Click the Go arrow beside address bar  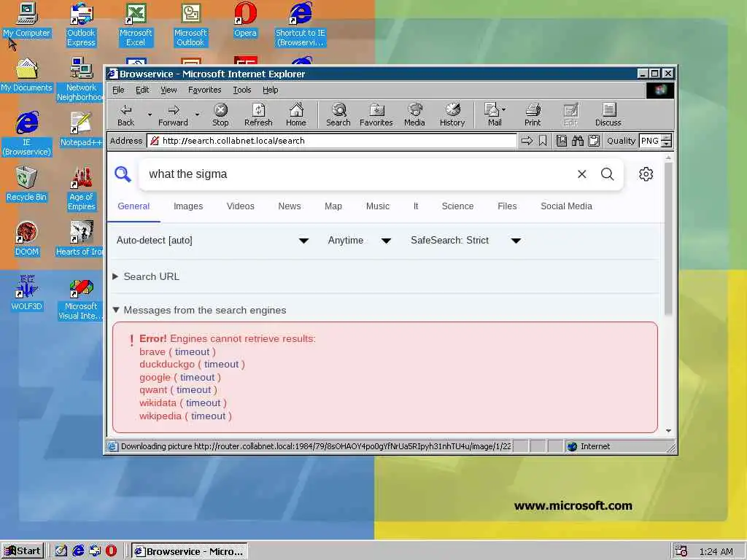click(x=527, y=141)
